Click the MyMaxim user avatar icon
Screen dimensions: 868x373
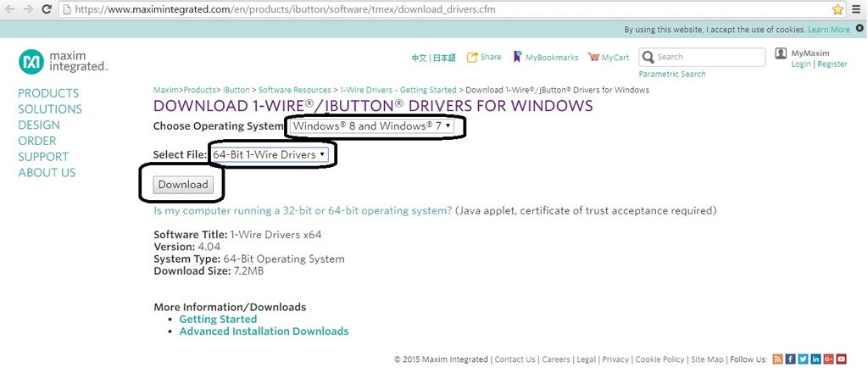click(x=781, y=53)
